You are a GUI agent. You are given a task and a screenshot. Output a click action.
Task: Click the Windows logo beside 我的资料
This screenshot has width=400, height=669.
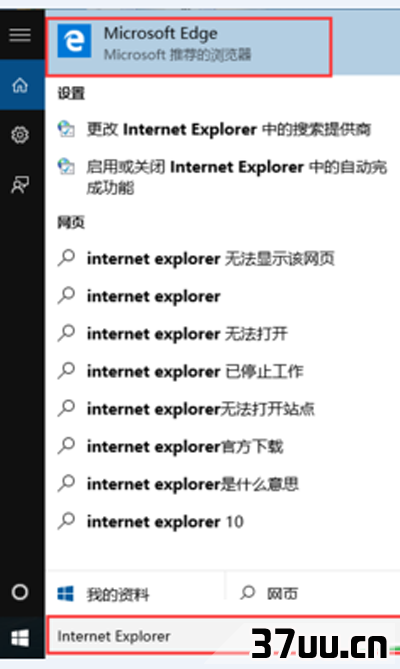(65, 593)
